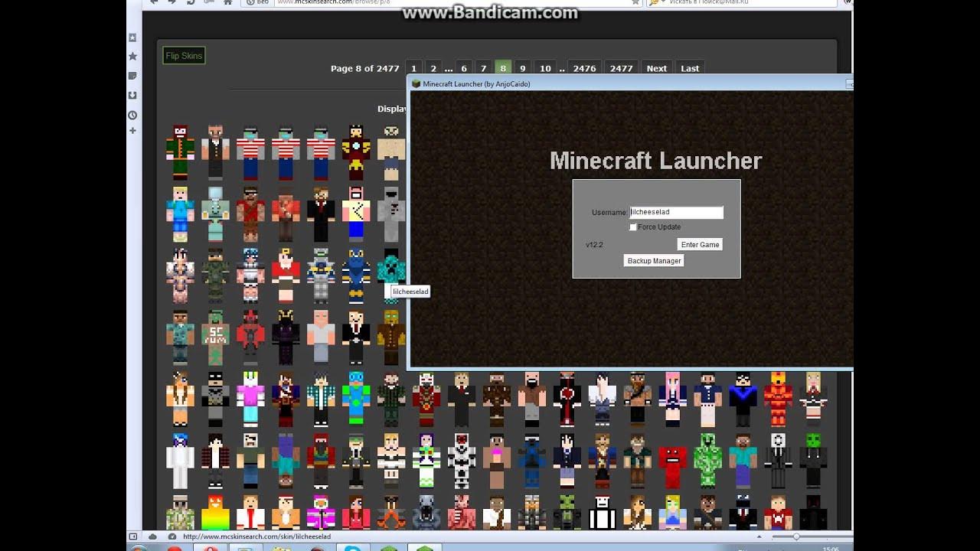Select the upside-down purple and teal skin

click(x=286, y=461)
